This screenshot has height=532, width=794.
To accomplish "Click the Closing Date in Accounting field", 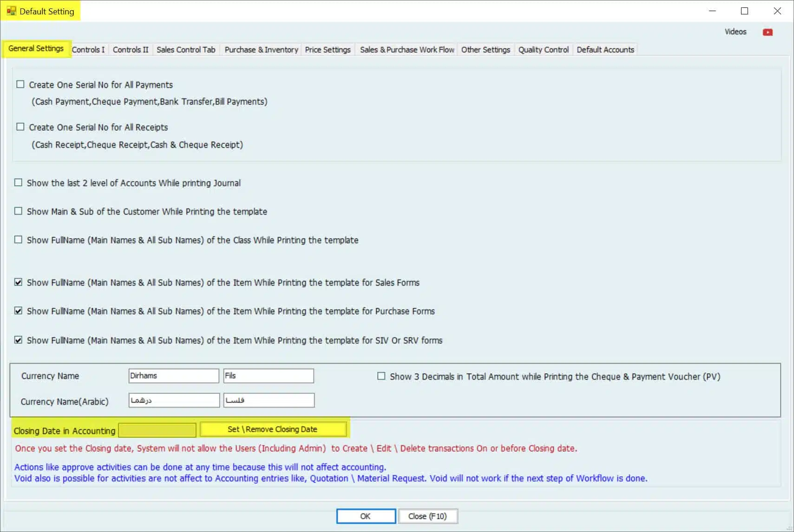I will tap(157, 430).
